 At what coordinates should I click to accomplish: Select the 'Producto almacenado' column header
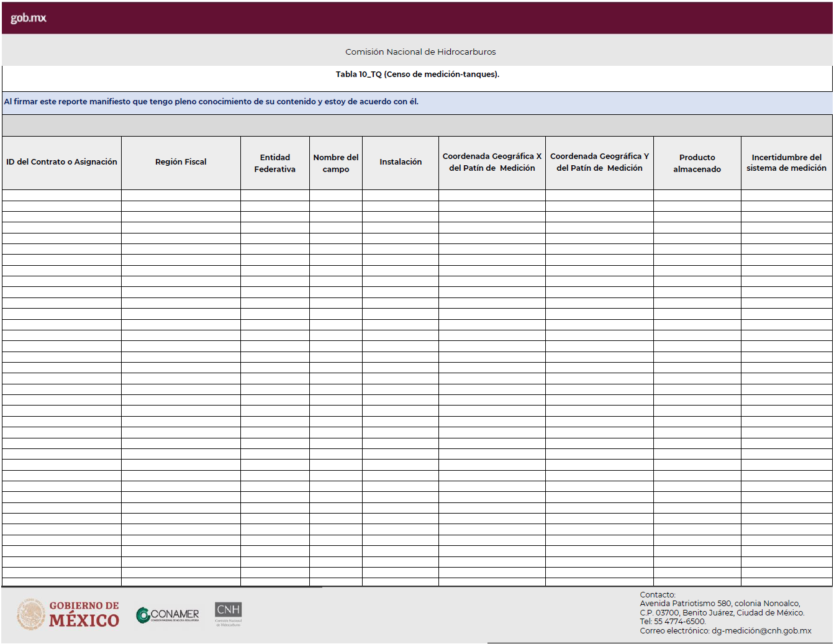pos(697,163)
